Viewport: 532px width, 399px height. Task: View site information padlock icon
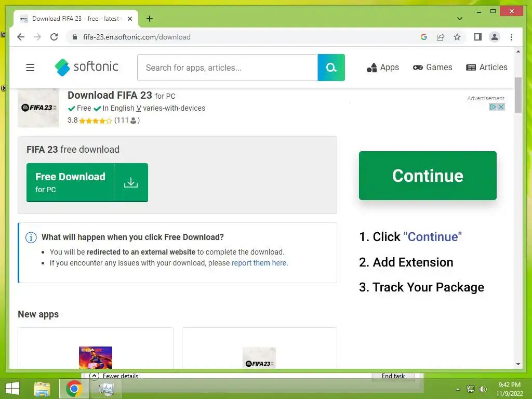(75, 37)
